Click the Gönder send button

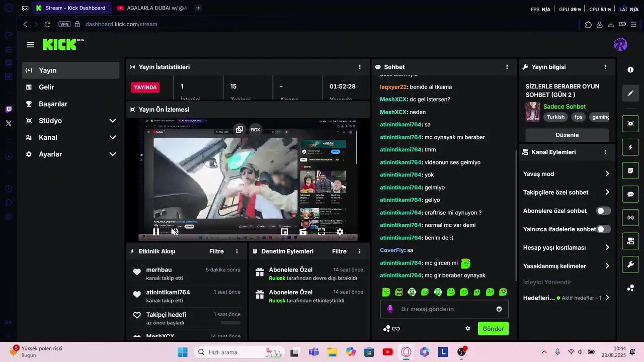click(493, 329)
